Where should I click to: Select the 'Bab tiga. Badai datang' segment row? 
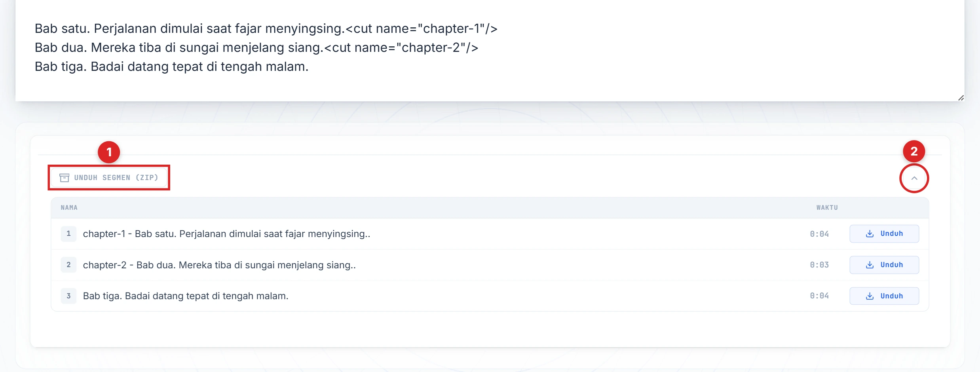(x=186, y=296)
